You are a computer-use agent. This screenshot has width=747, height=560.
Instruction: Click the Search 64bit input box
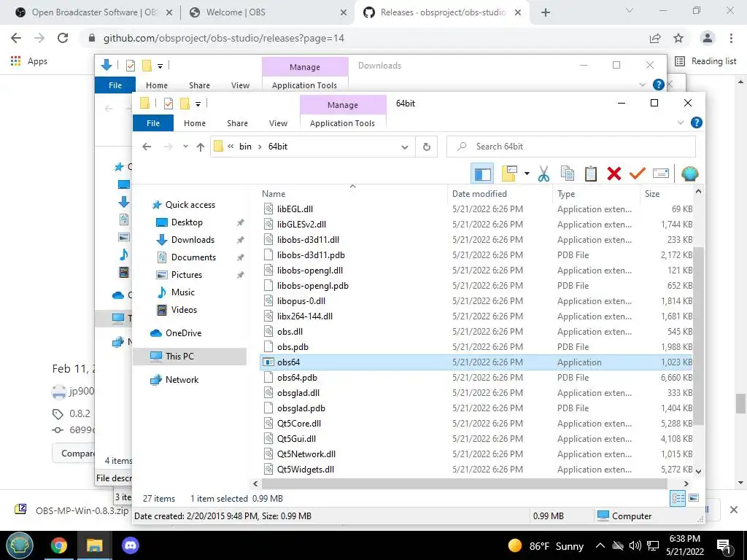570,147
